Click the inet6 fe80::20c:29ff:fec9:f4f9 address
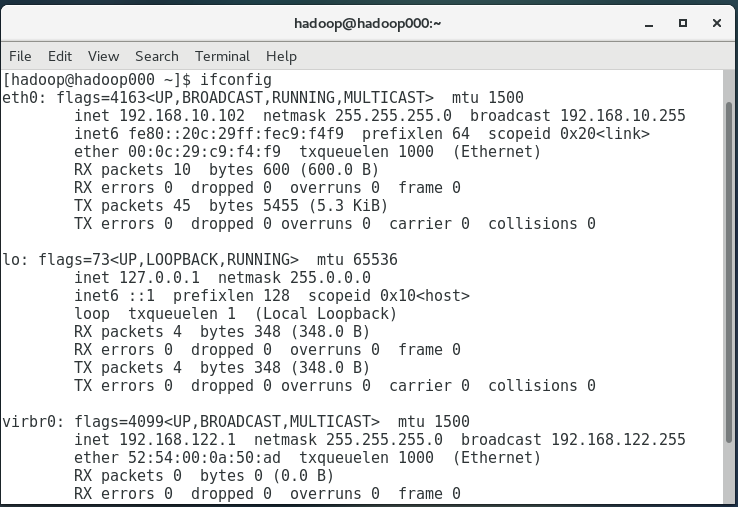 236,134
